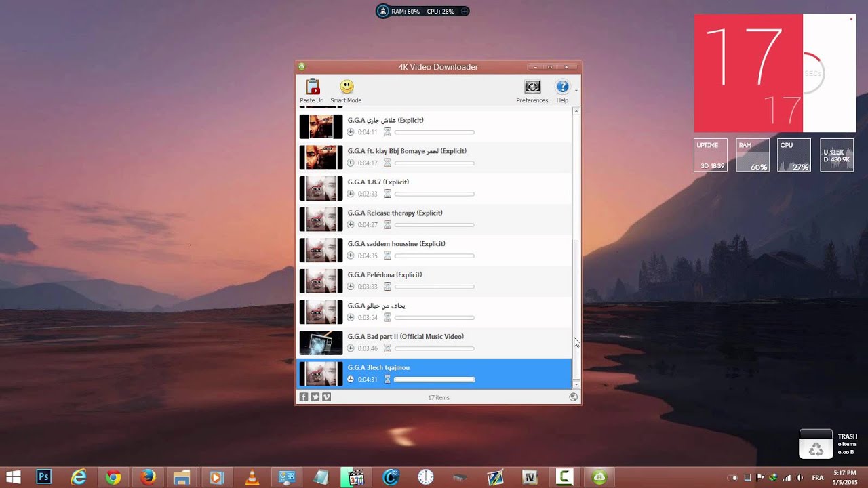
Task: Click title 'G.G.A 3lech tgajmou'
Action: [x=378, y=367]
